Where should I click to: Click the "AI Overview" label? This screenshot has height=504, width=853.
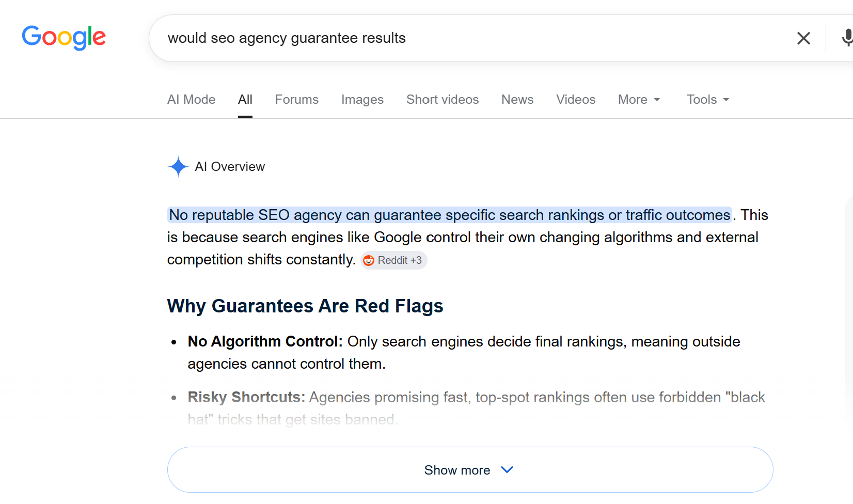[230, 167]
